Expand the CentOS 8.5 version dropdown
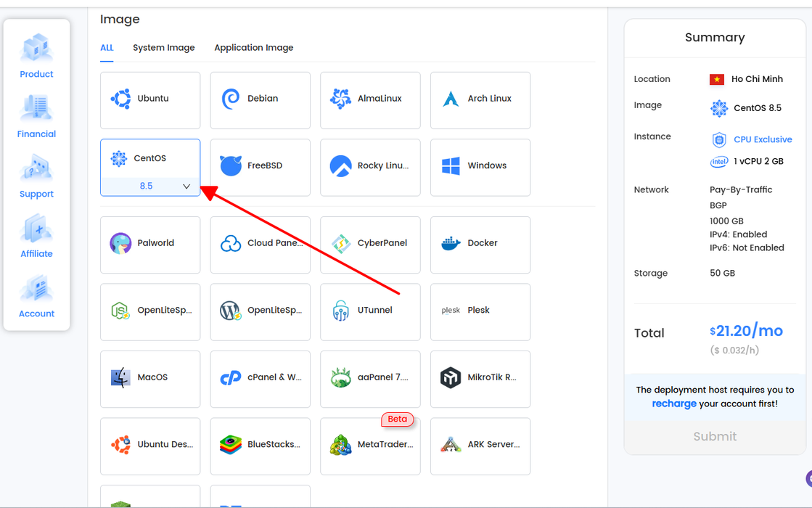812x508 pixels. 150,186
